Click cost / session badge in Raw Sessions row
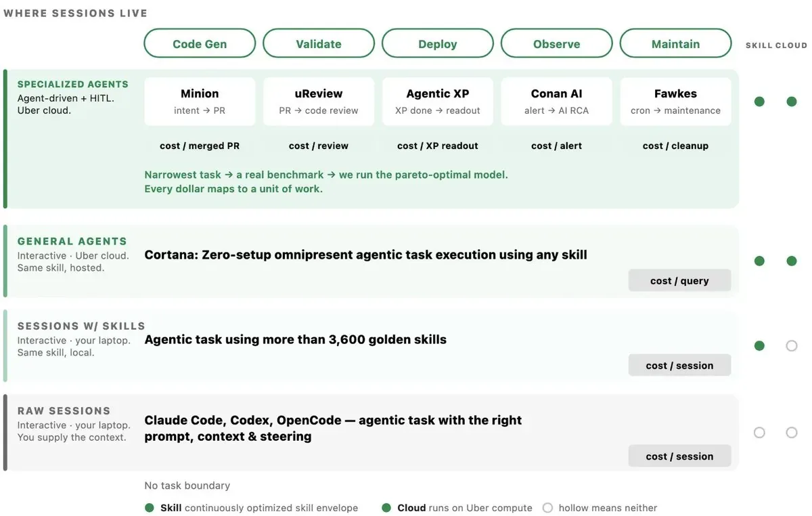This screenshot has height=516, width=812. 679,456
